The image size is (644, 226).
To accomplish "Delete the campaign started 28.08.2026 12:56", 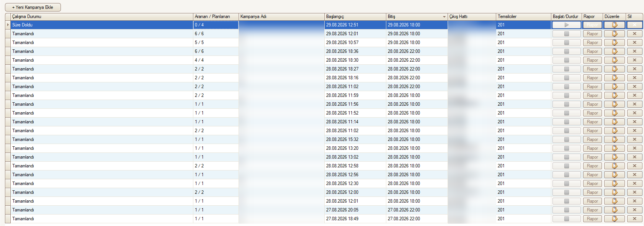I will click(634, 175).
